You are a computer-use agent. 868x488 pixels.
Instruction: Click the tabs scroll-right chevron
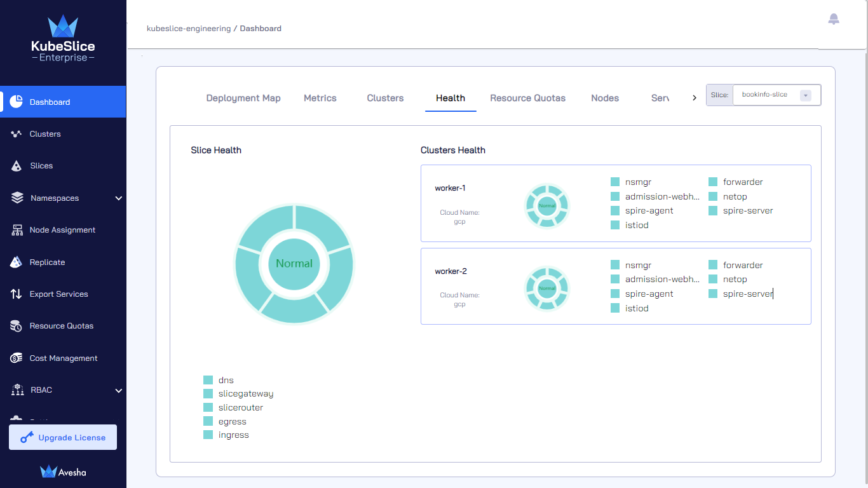(694, 98)
